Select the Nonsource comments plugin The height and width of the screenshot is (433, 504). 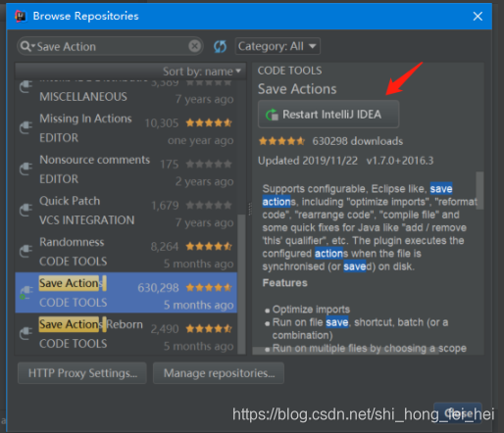click(126, 169)
